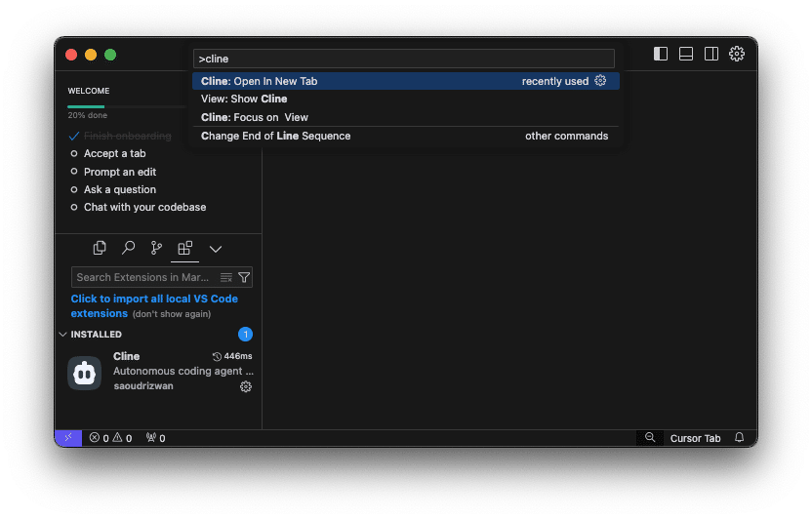This screenshot has width=812, height=519.
Task: Show errors and warnings count in status bar
Action: 110,438
